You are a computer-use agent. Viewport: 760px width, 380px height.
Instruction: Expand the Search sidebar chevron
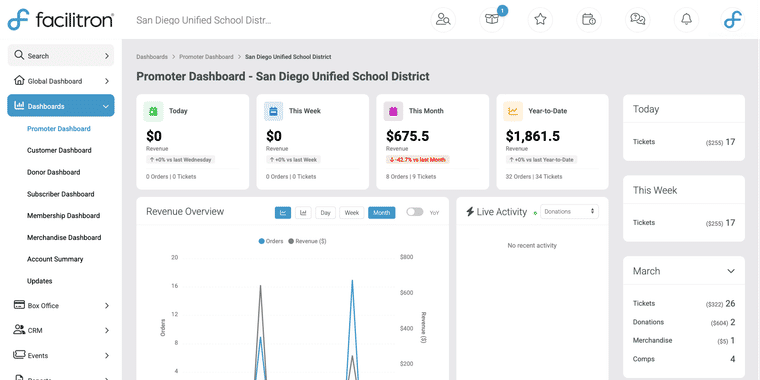[107, 56]
